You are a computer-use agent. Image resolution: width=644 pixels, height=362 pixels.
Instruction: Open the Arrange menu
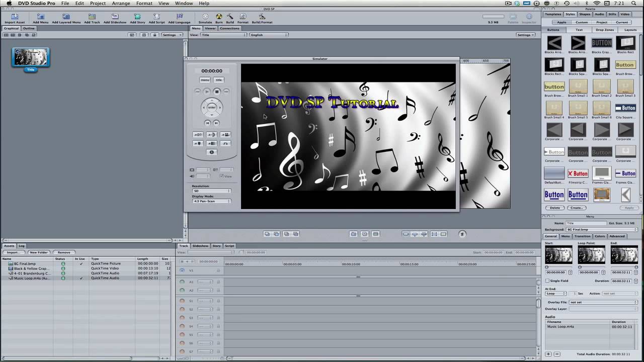coord(121,3)
